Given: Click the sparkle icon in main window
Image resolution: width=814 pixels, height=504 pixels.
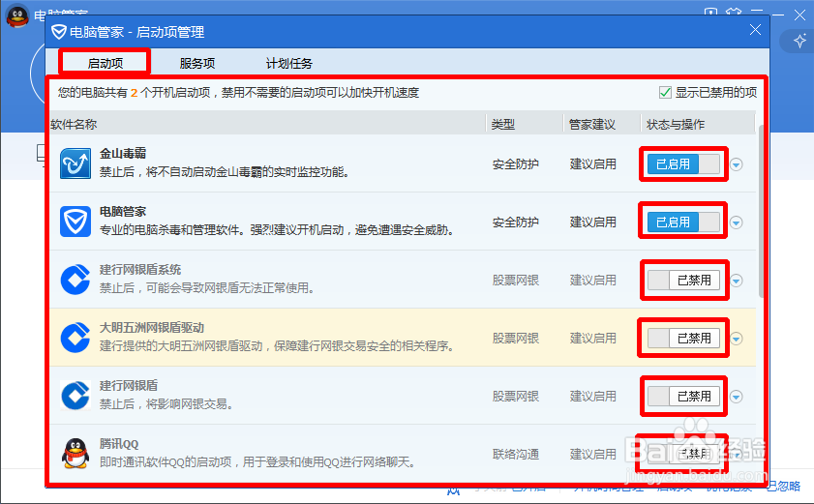Looking at the screenshot, I should click(x=799, y=41).
